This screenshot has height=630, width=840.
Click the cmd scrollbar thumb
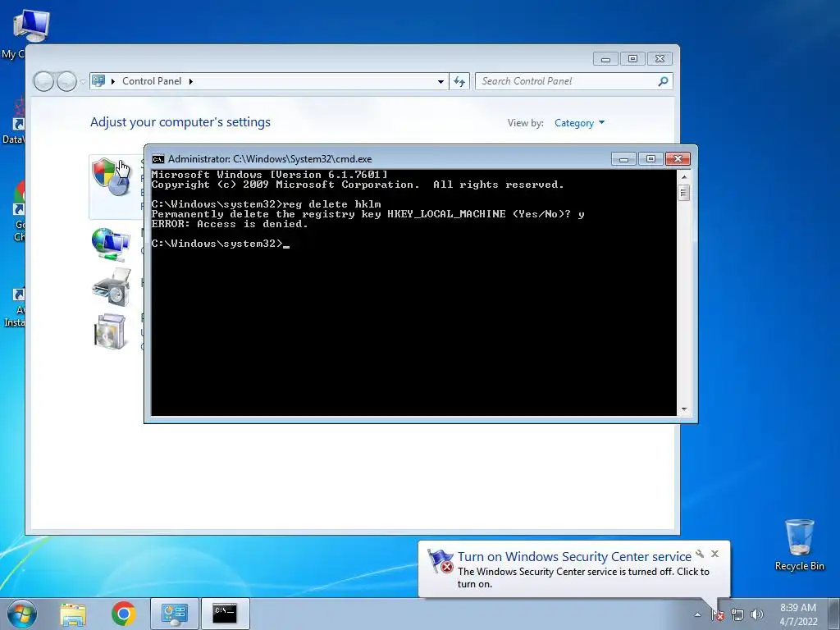pos(683,192)
